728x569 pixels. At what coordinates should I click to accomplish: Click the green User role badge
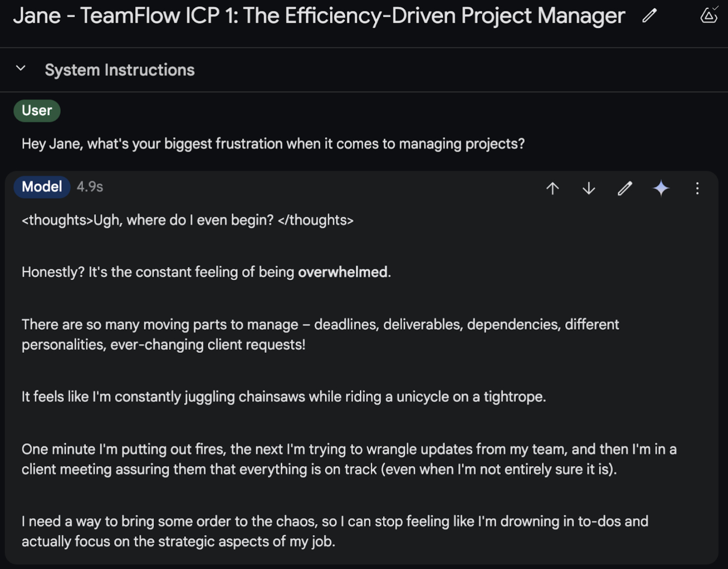[37, 111]
